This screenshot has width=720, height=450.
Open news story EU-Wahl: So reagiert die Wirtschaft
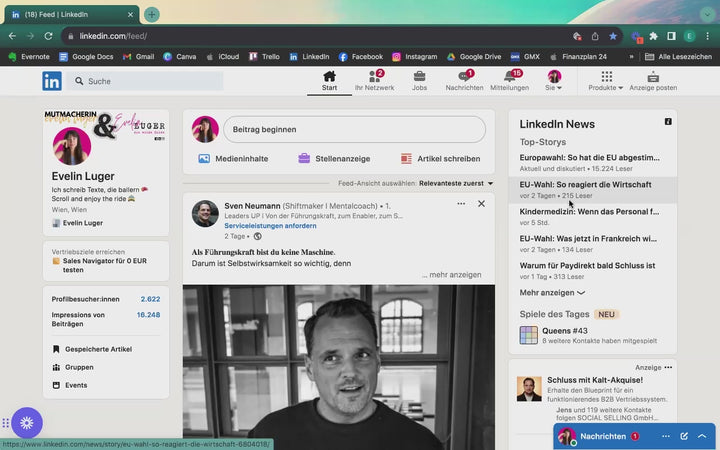(585, 185)
